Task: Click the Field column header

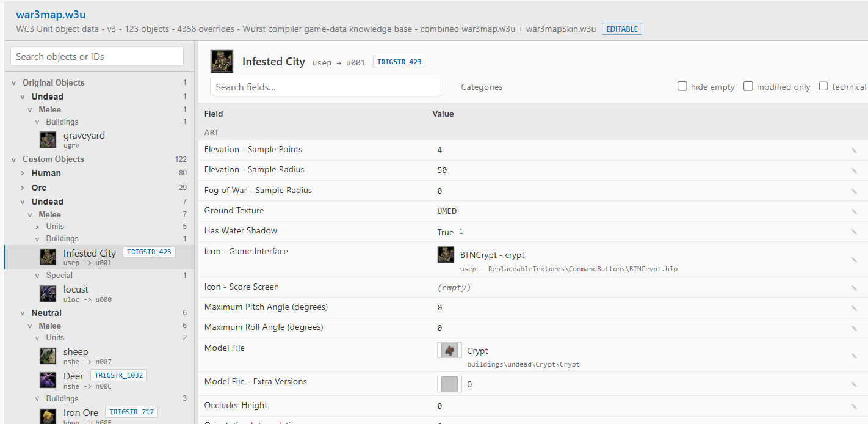Action: coord(214,114)
